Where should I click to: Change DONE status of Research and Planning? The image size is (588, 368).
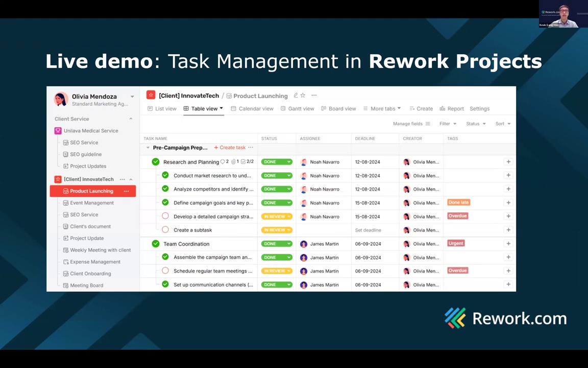coord(277,162)
